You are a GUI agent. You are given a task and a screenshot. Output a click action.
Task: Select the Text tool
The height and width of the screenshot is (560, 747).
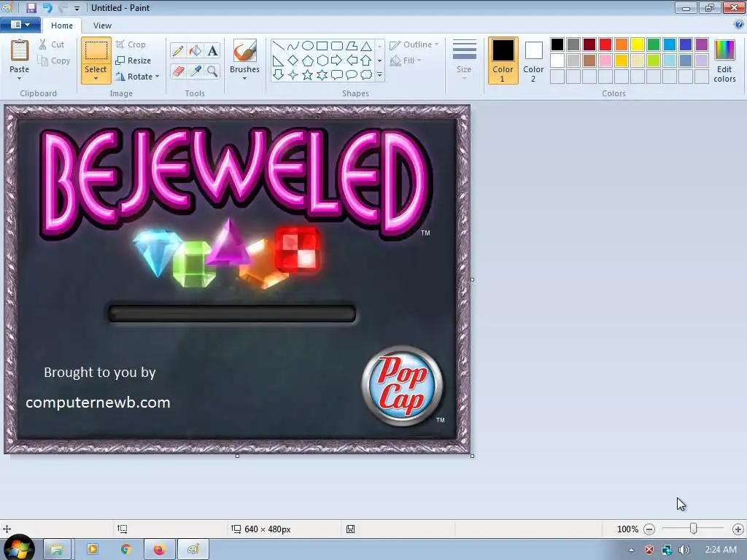coord(212,50)
